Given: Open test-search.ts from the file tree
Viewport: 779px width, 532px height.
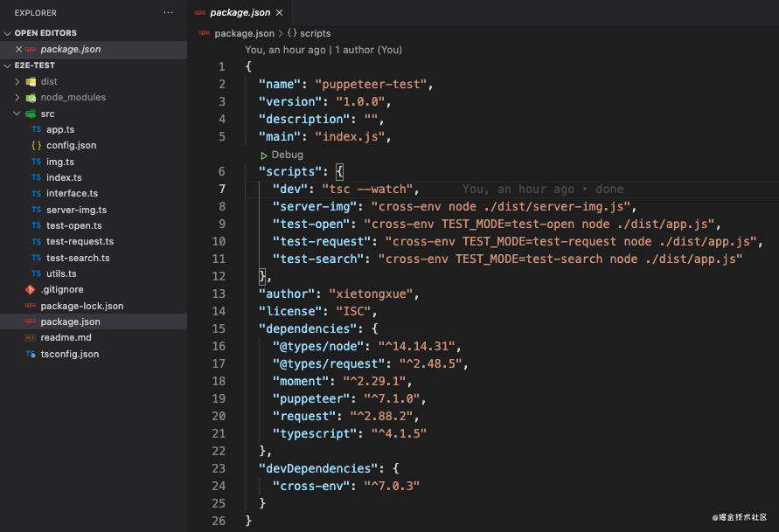Looking at the screenshot, I should point(78,258).
